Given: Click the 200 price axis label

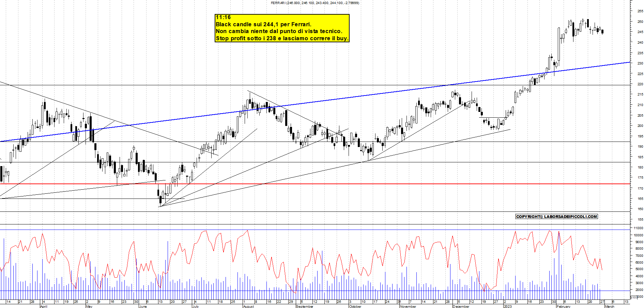Looking at the screenshot, I should 640,126.
